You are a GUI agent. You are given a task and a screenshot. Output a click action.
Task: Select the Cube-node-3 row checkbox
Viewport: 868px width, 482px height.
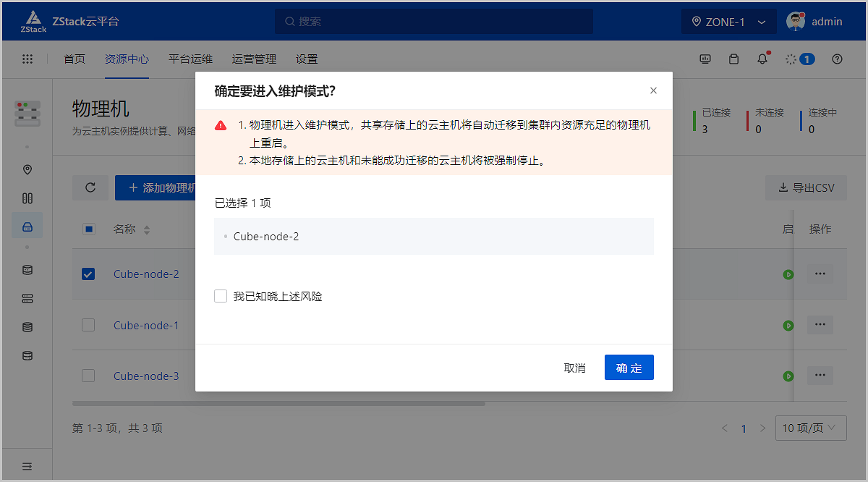88,376
